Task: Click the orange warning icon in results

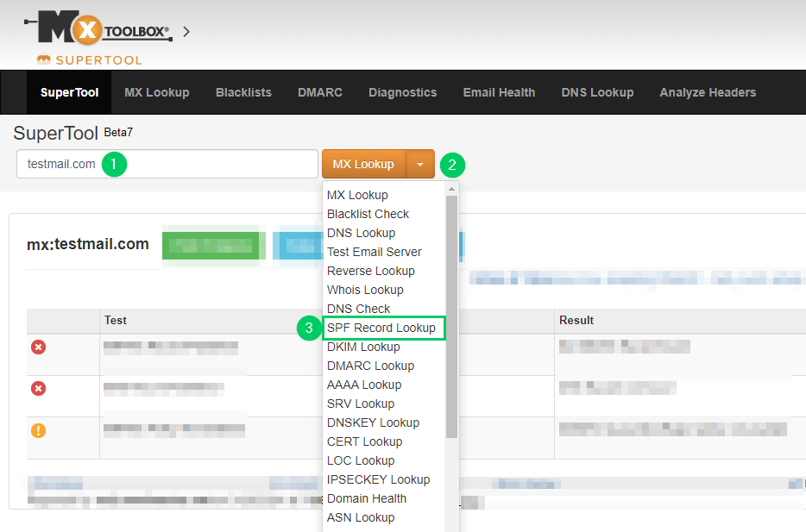Action: [x=39, y=430]
